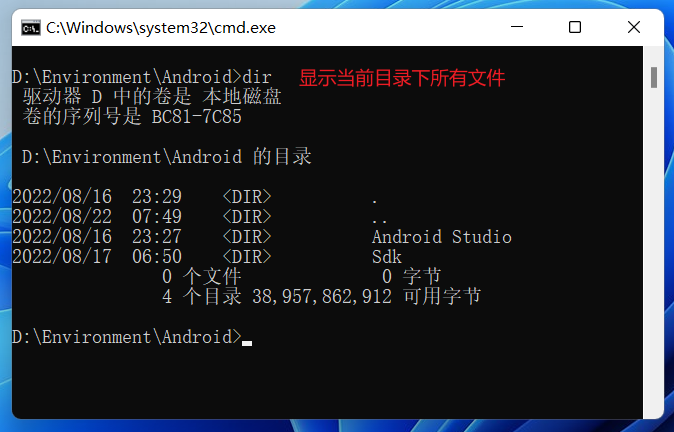The width and height of the screenshot is (674, 432).
Task: Click the bottom prompt D:\Environment\Android>
Action: 127,337
